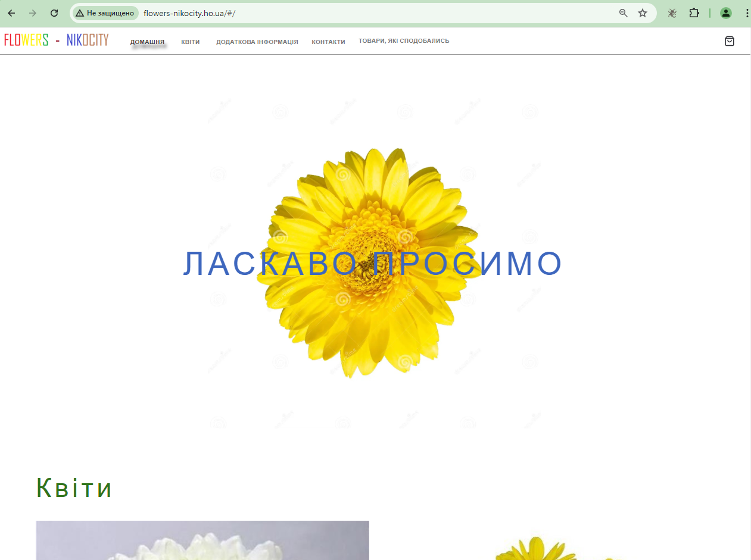This screenshot has height=560, width=751.
Task: Bookmark this page with the star icon
Action: click(643, 13)
